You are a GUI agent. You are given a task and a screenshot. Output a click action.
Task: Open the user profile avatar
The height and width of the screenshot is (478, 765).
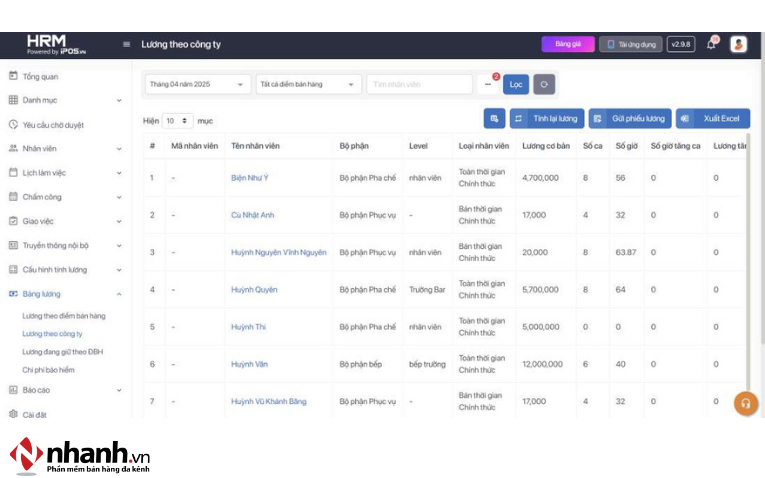(738, 44)
